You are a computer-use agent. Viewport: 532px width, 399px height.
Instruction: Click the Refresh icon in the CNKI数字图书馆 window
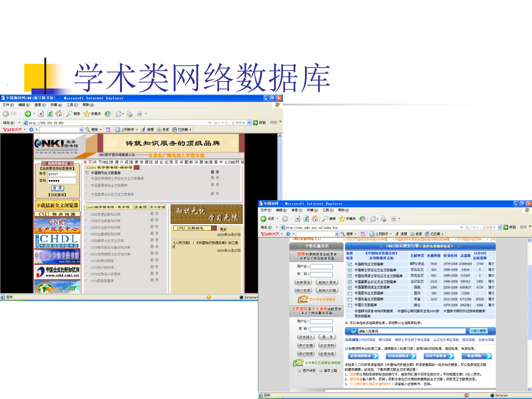(x=50, y=114)
